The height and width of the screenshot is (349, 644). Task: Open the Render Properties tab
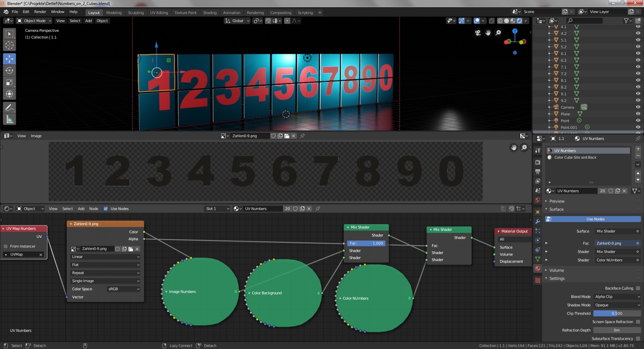click(x=538, y=162)
